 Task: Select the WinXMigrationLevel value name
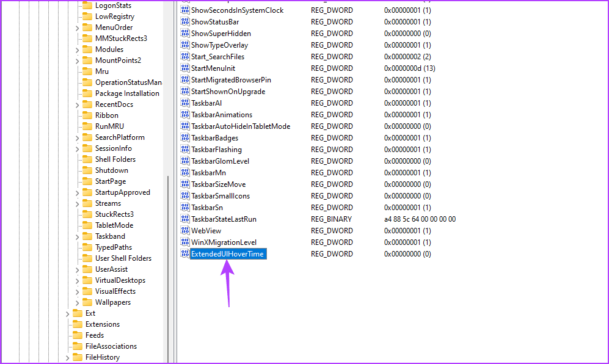coord(224,242)
